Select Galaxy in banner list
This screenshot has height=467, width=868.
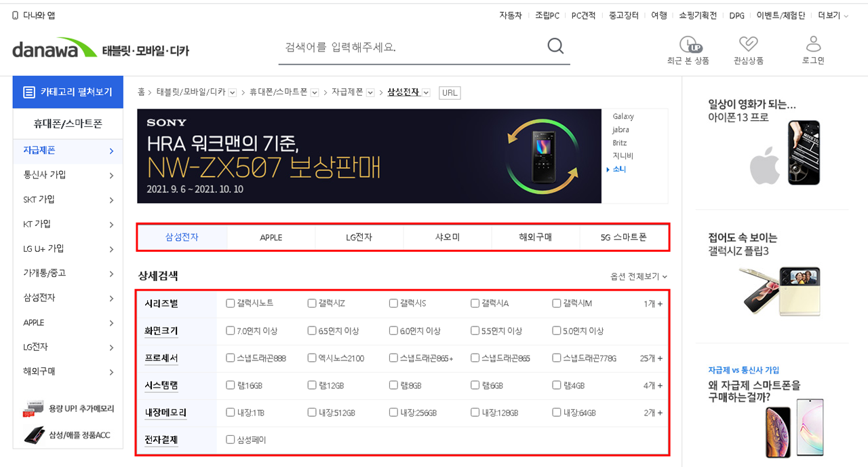(623, 117)
